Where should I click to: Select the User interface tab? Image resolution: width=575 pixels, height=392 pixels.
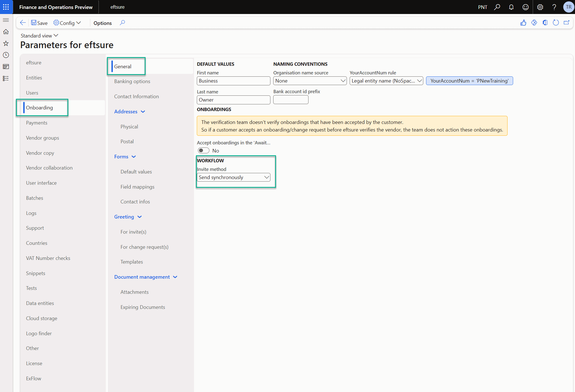[41, 183]
